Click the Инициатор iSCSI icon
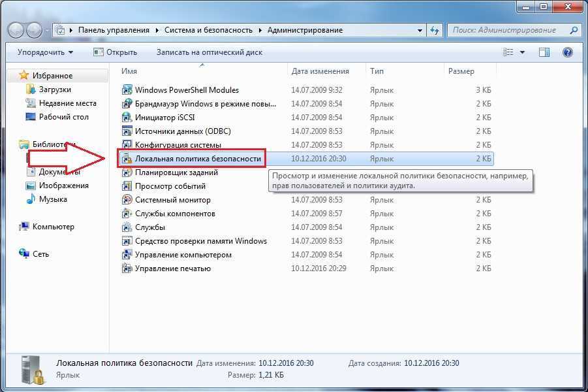The image size is (588, 392). 127,118
